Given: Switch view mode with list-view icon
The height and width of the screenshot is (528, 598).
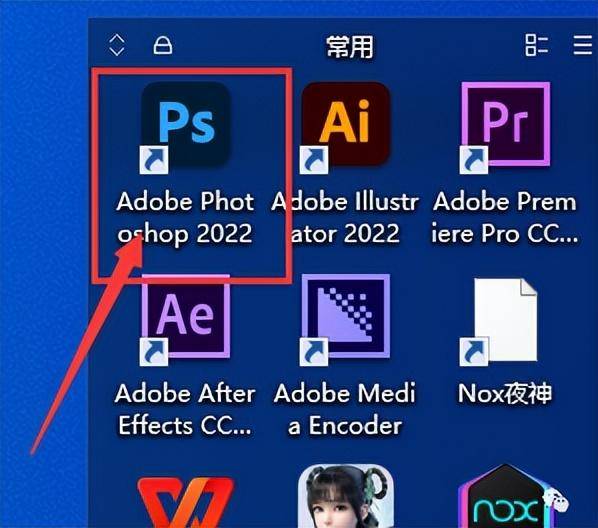Looking at the screenshot, I should pos(537,45).
